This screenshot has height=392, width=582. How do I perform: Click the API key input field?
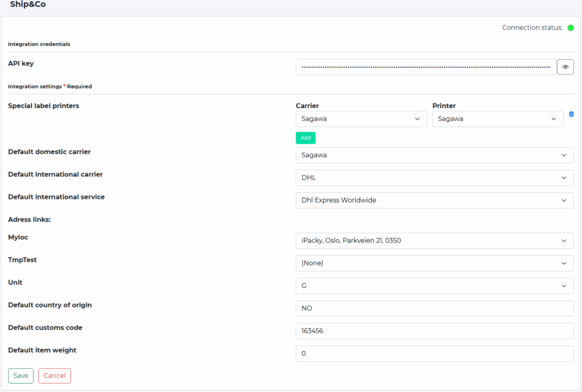click(425, 66)
